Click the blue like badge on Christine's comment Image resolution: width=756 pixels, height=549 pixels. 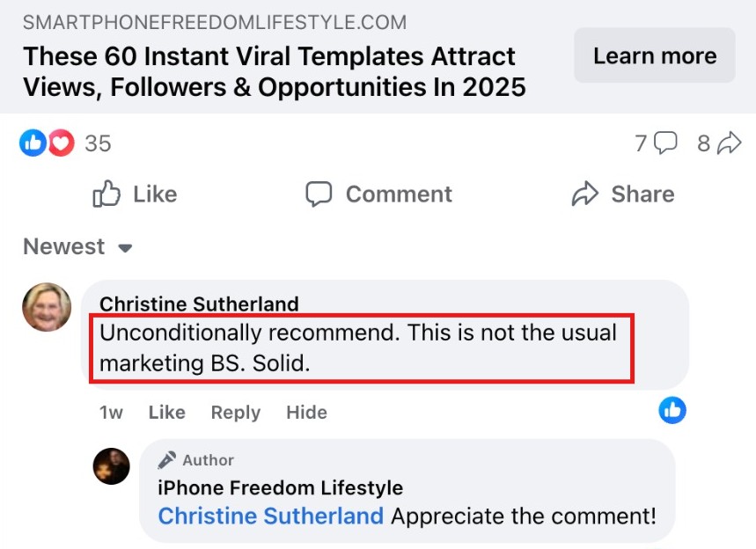tap(672, 409)
